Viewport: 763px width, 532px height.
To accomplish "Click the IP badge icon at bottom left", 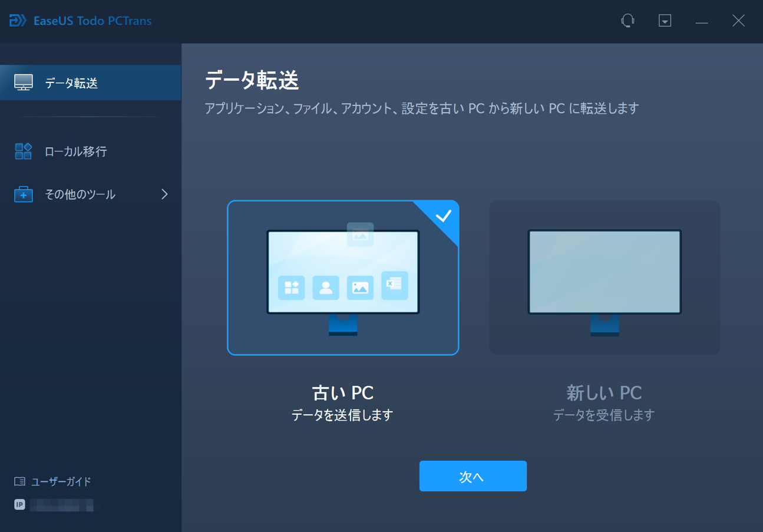I will click(19, 504).
